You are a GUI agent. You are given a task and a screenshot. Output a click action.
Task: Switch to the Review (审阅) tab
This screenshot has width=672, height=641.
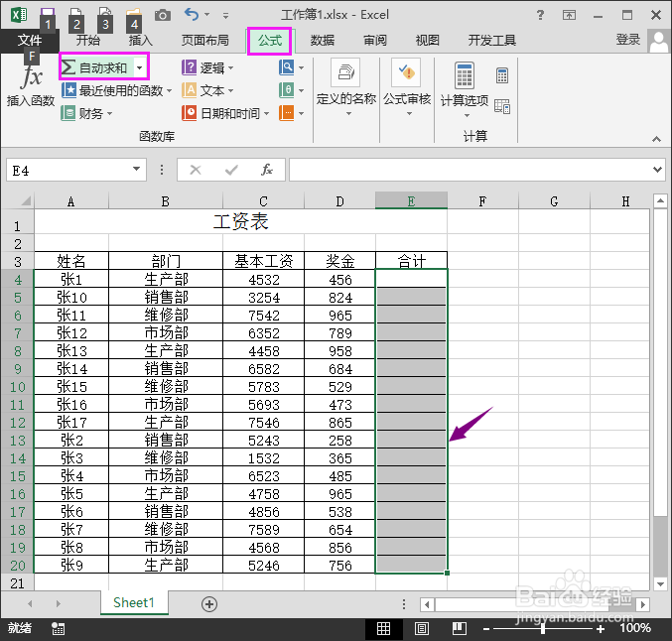[x=375, y=41]
